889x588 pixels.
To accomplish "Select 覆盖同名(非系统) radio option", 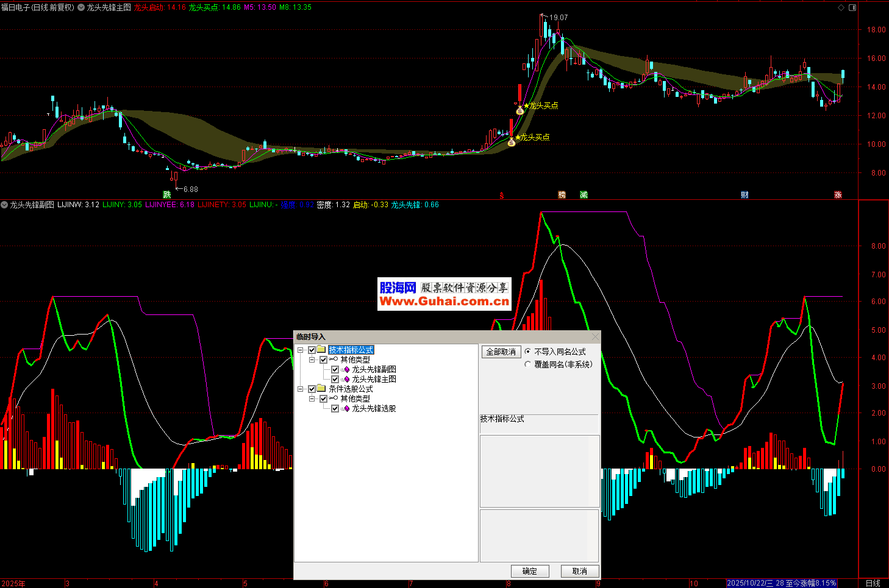I will point(528,364).
